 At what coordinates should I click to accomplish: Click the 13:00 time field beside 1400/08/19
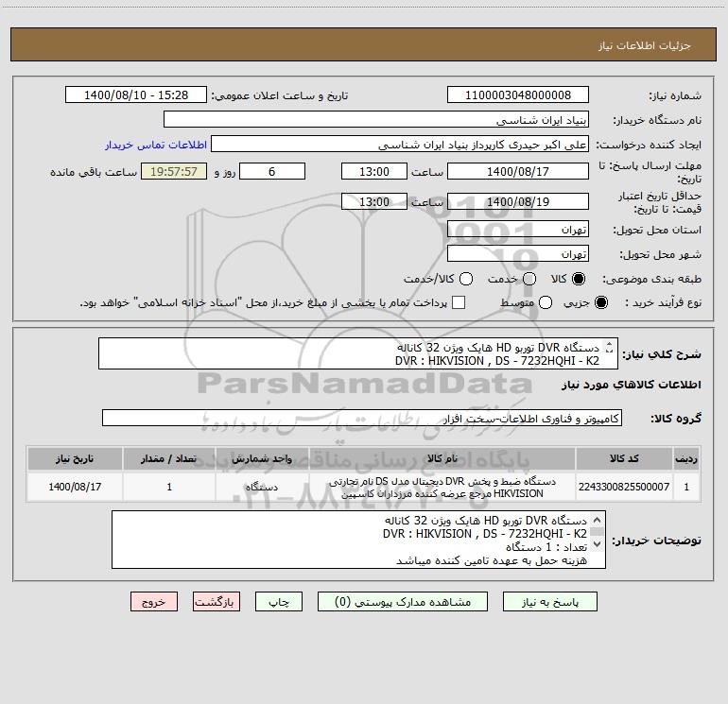coord(374,201)
